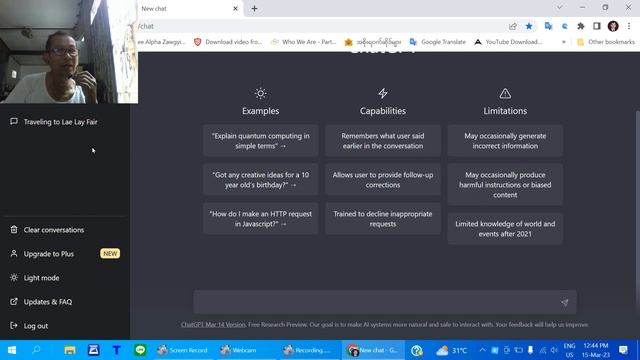Click Trained to decline inappropriate requests card

click(x=383, y=219)
